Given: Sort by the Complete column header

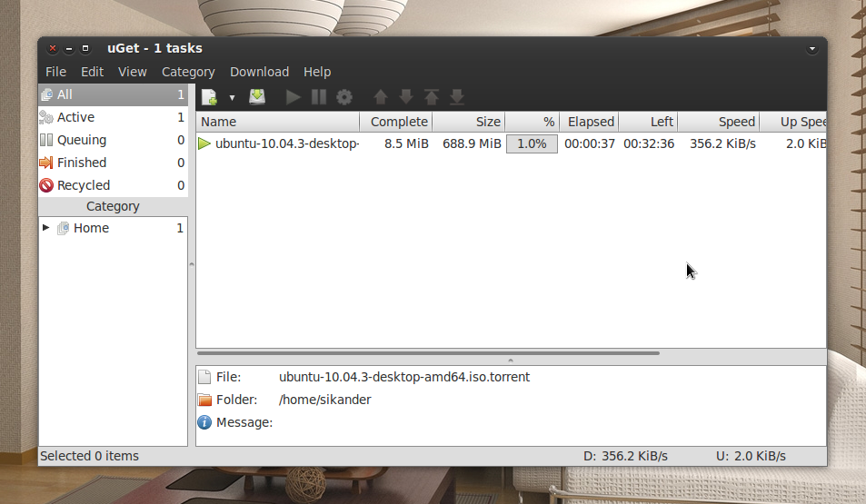Looking at the screenshot, I should 396,122.
